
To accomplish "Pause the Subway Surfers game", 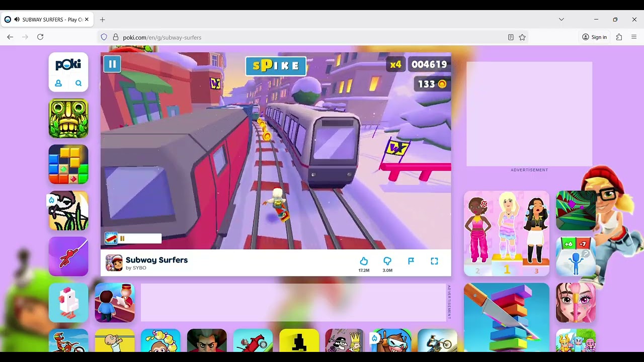I will [112, 64].
